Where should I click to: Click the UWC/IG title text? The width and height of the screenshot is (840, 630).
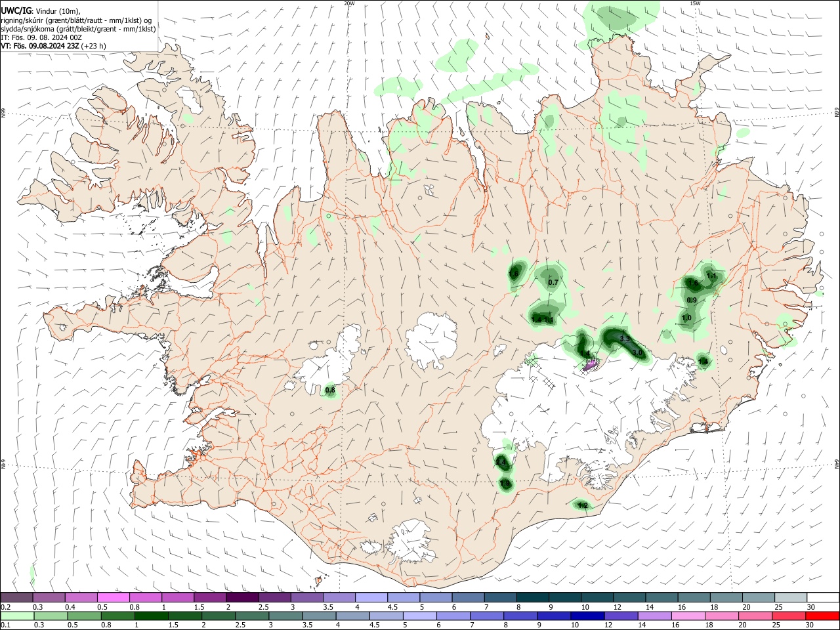click(16, 10)
